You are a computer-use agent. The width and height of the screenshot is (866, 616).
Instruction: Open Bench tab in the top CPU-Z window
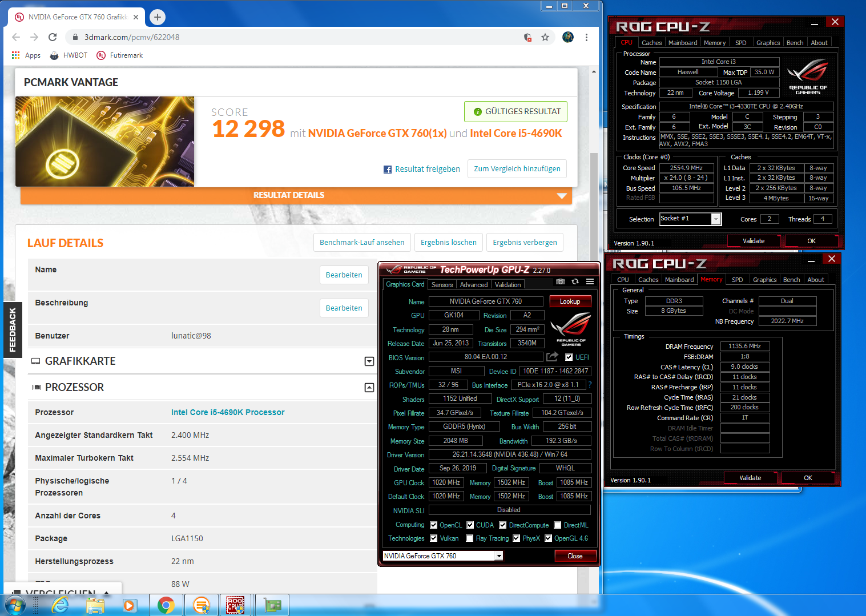point(795,43)
